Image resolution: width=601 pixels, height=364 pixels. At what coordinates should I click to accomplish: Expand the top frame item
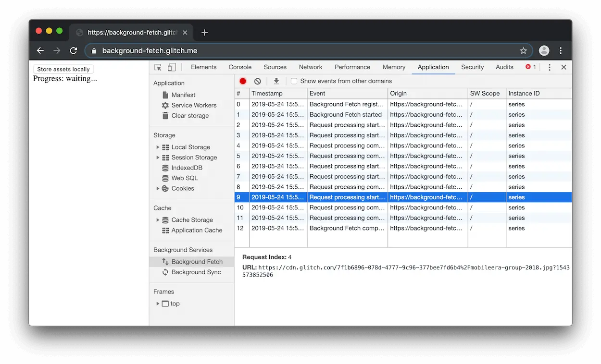coord(158,303)
